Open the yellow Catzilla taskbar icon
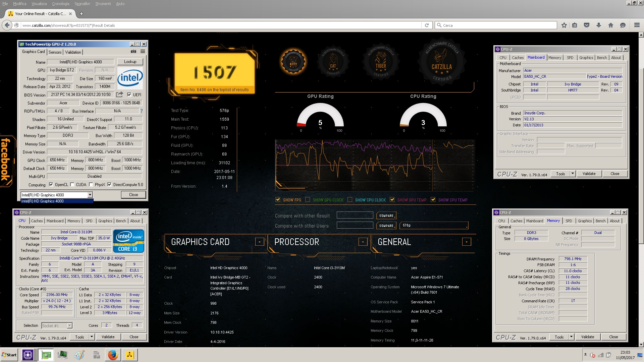Viewport: 644px width, 362px height. click(x=129, y=355)
